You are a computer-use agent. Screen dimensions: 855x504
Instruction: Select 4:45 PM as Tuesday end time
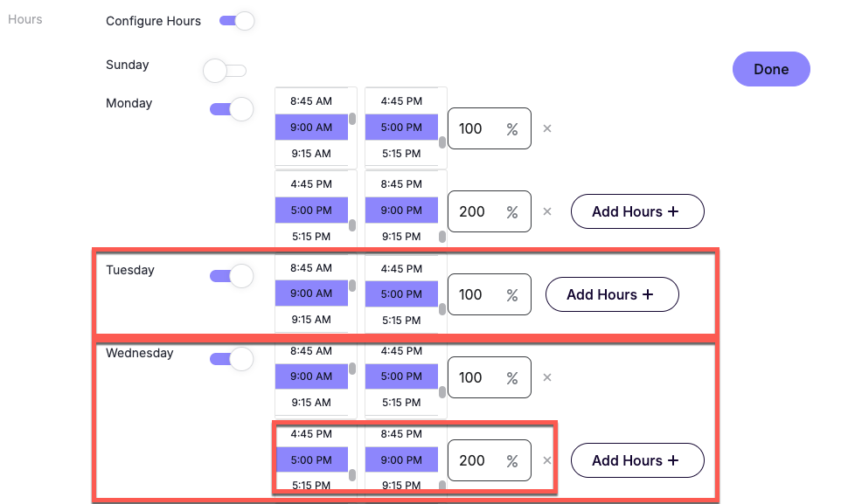pyautogui.click(x=401, y=269)
